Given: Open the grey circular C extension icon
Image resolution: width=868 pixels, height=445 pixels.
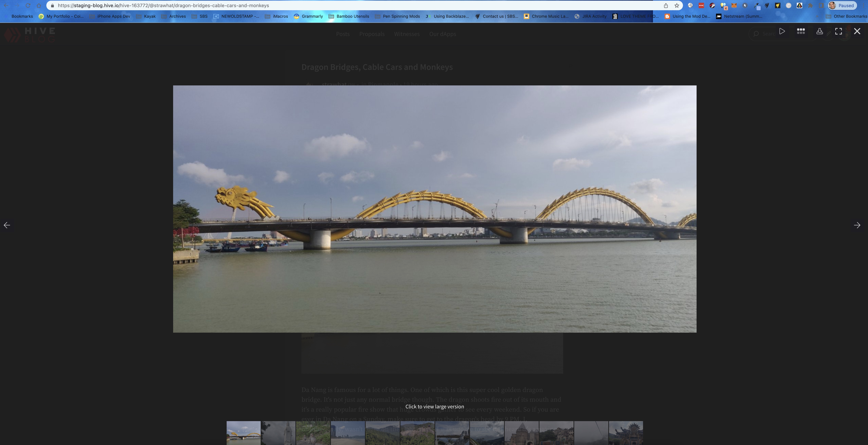Looking at the screenshot, I should click(x=788, y=5).
